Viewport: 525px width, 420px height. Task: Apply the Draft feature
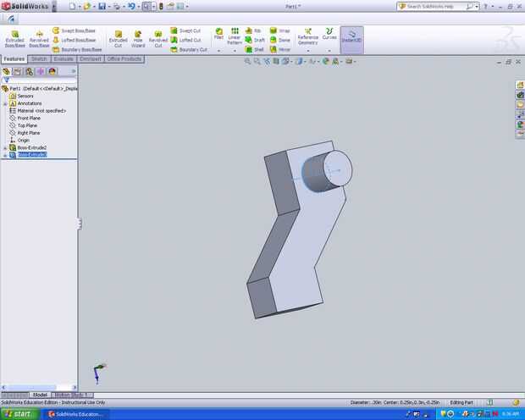pyautogui.click(x=255, y=40)
